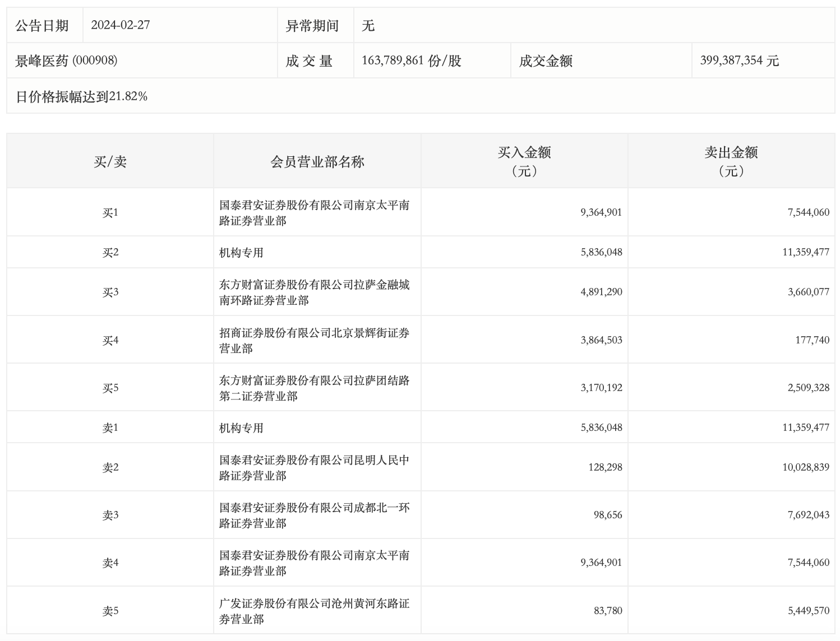Open 国泰君安昆明人民中路证券营业部 entry
The width and height of the screenshot is (840, 641).
[x=314, y=468]
